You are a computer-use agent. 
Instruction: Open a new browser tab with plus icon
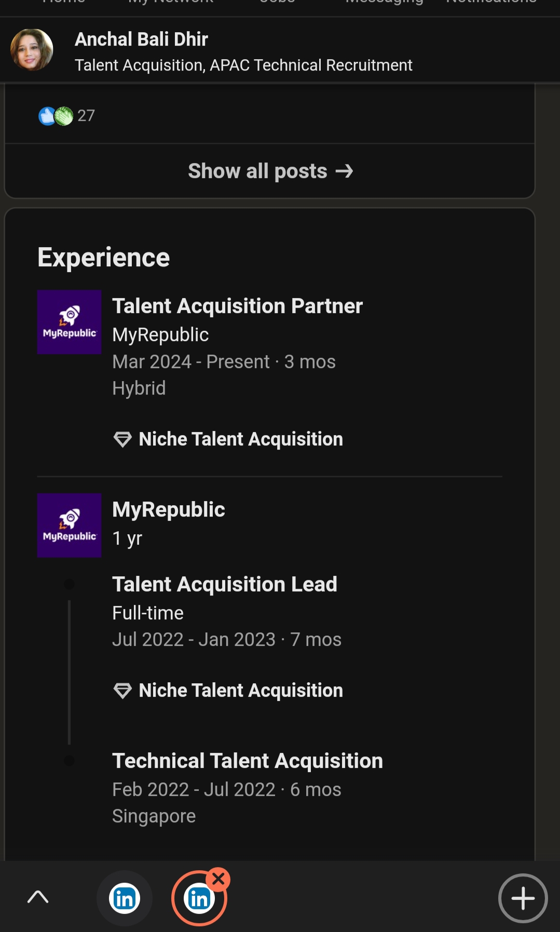point(523,898)
